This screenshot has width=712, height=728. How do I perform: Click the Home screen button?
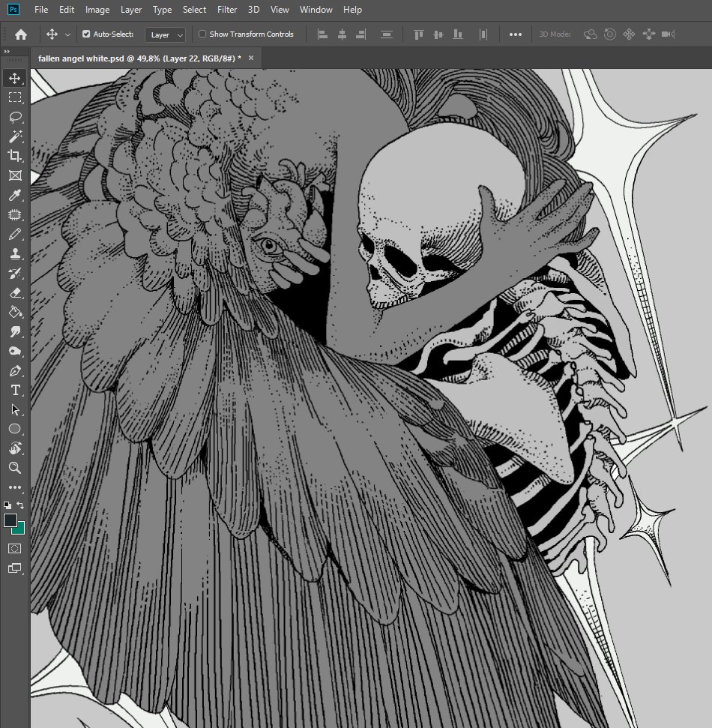[x=20, y=34]
